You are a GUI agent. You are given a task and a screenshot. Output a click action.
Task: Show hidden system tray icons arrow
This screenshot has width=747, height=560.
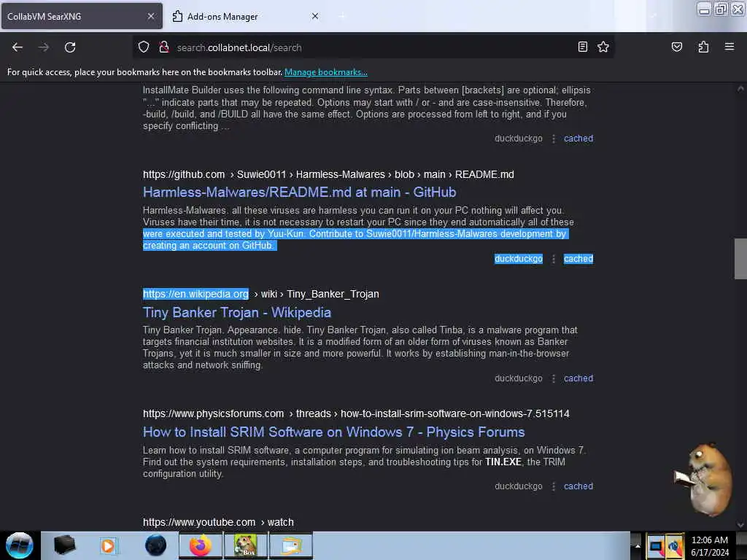point(638,545)
